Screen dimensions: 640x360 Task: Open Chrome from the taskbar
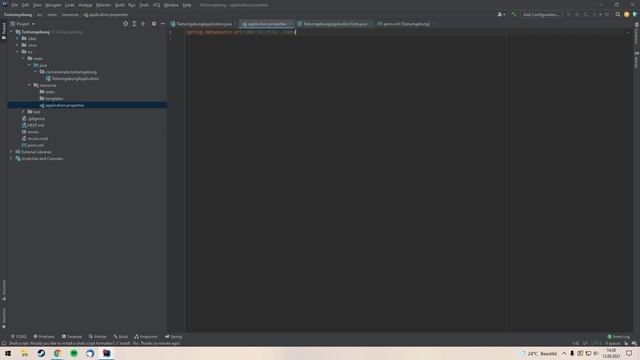point(58,353)
